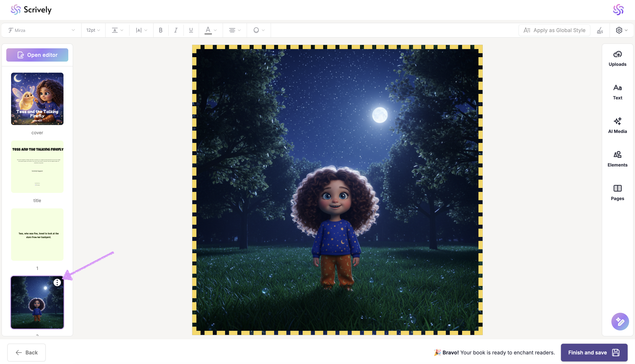Open the Elements panel
This screenshot has height=364, width=635.
coord(617,159)
